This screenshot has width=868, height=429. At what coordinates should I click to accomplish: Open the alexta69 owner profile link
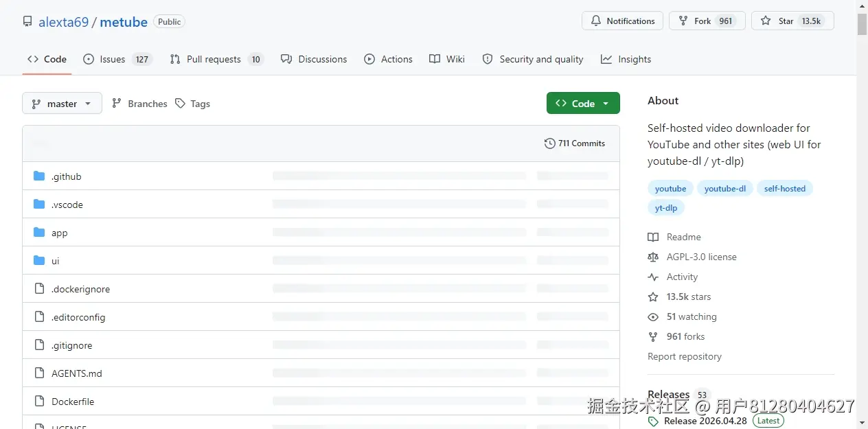[x=63, y=22]
